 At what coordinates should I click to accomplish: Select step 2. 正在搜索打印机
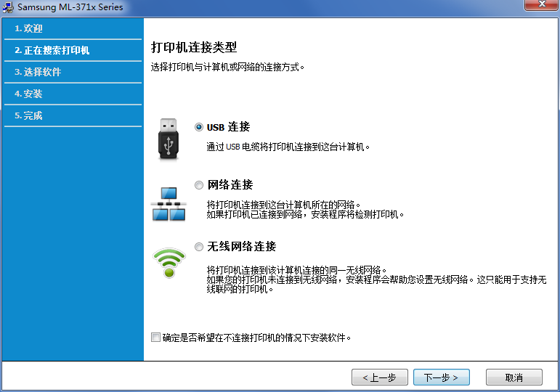(x=73, y=50)
